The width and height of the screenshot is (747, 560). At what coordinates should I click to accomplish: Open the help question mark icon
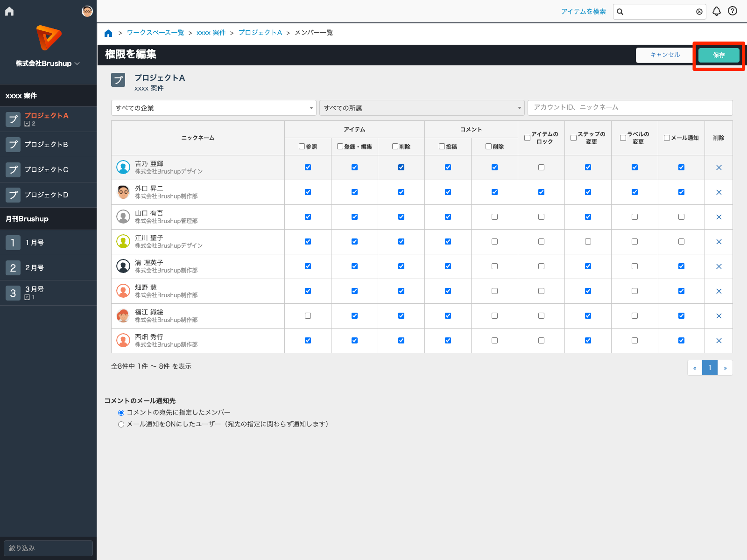[x=733, y=11]
